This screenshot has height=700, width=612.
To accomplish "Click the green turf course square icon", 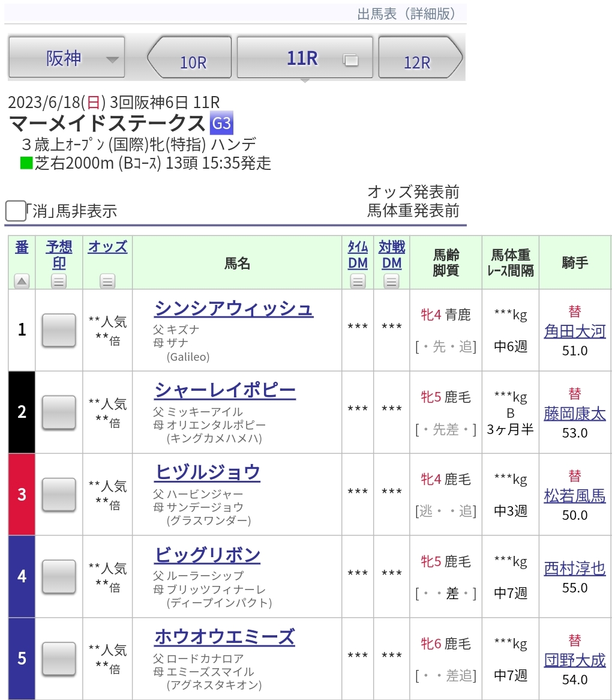I will (26, 163).
